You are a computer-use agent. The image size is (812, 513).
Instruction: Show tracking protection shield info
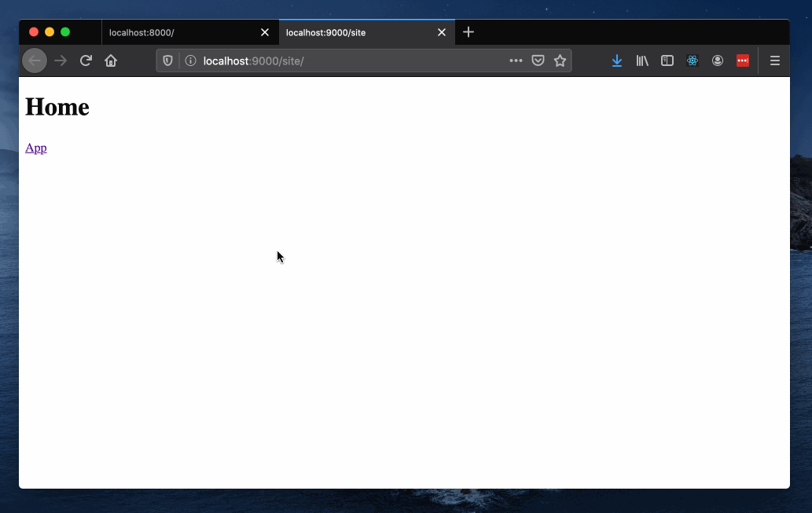click(x=167, y=60)
